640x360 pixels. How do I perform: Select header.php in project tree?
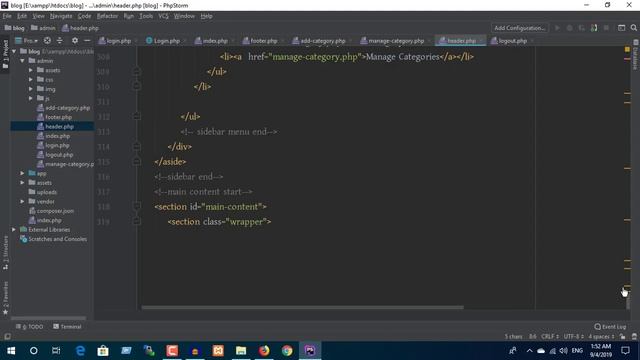[56, 127]
